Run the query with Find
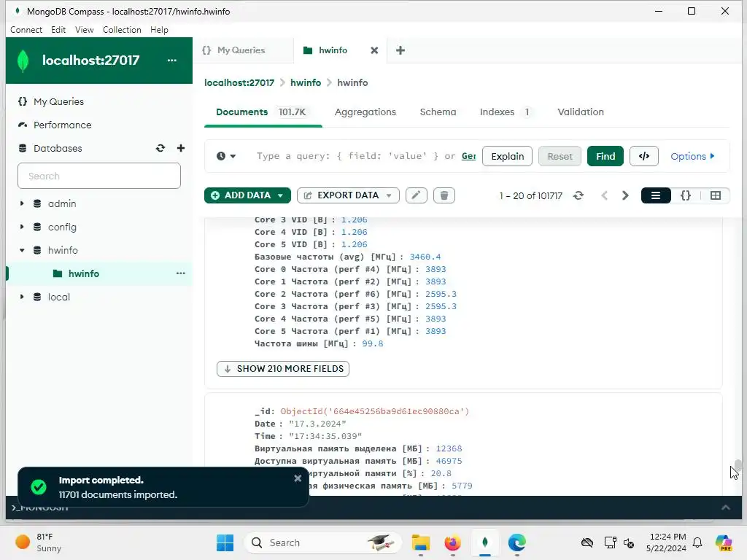This screenshot has width=747, height=560. coord(605,156)
